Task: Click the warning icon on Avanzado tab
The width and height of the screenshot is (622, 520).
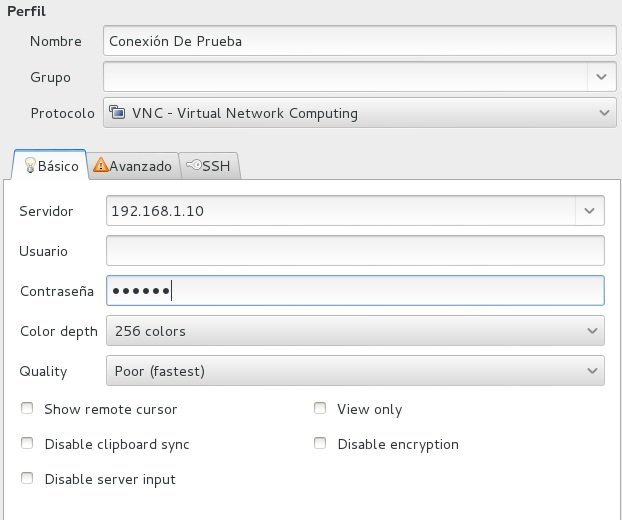Action: (100, 166)
